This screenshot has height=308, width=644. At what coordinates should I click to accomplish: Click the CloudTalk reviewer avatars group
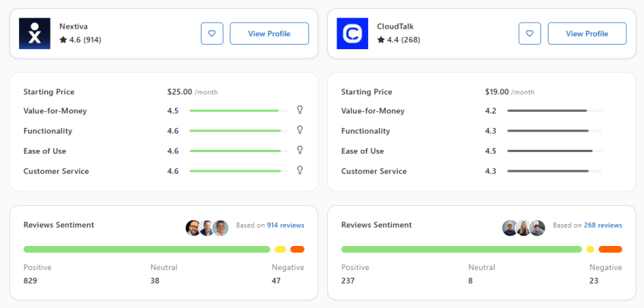tap(524, 228)
